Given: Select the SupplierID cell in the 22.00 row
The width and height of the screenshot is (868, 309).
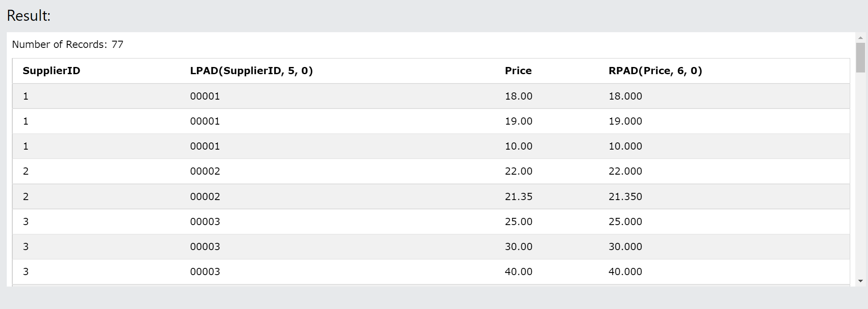Looking at the screenshot, I should point(26,171).
